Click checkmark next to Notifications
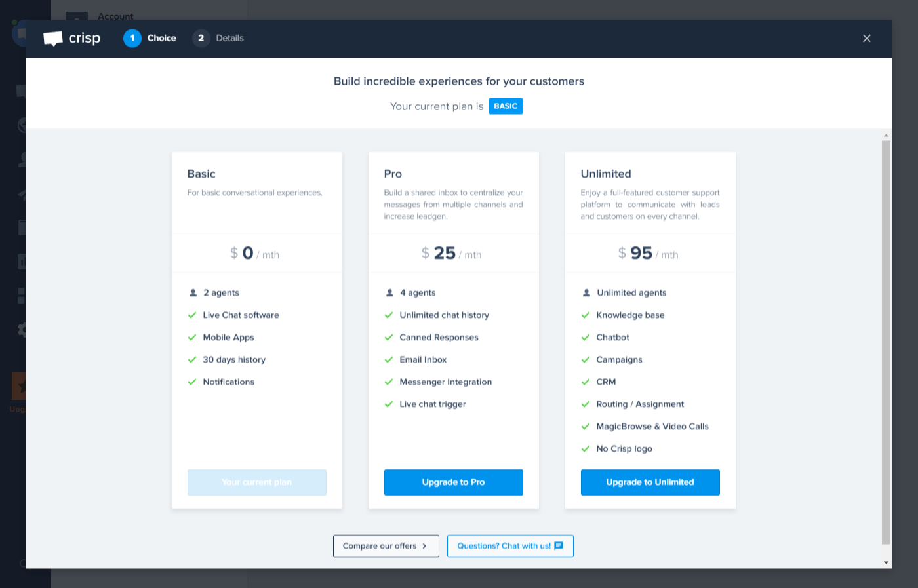This screenshot has height=588, width=918. (192, 382)
